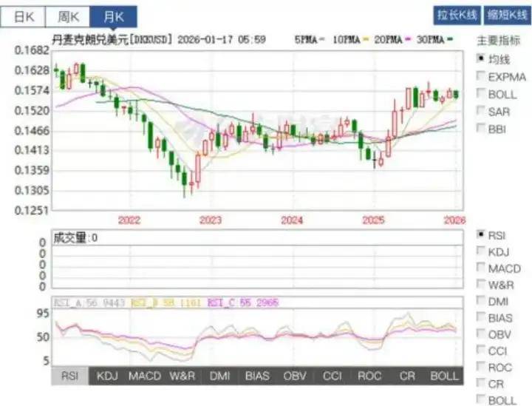Click the 成交量:0 volume label
The image size is (532, 406).
click(x=75, y=238)
